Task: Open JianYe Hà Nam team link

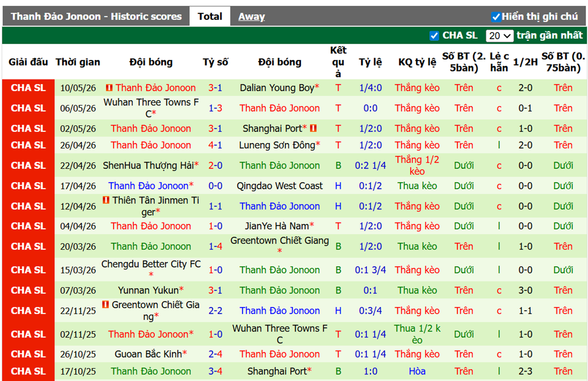Action: [277, 226]
